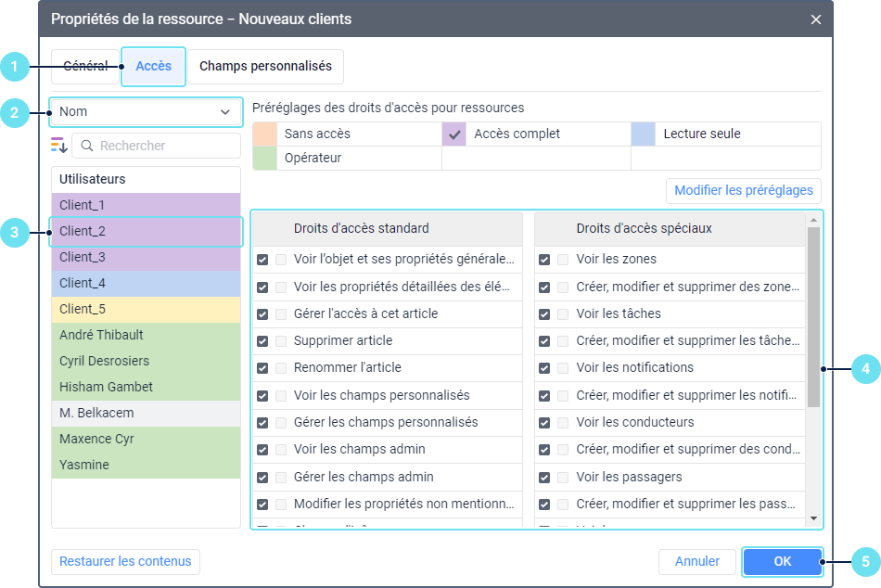Click the rights list scrollbar up arrow

coord(813,221)
